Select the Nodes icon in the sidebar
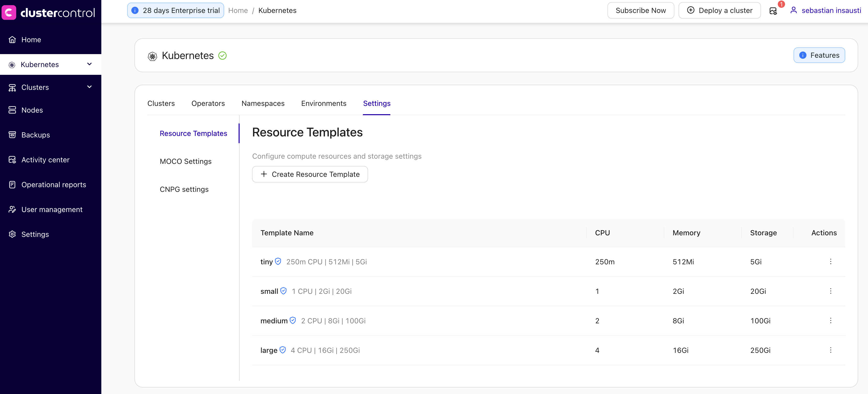The height and width of the screenshot is (394, 868). pyautogui.click(x=12, y=110)
